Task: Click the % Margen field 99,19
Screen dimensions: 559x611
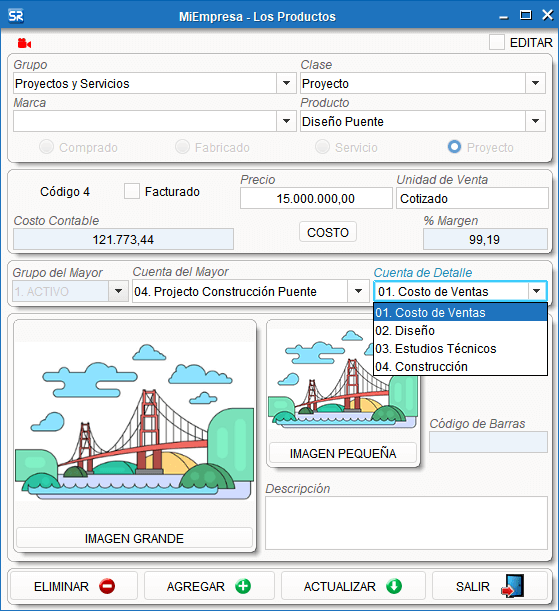Action: (x=485, y=239)
